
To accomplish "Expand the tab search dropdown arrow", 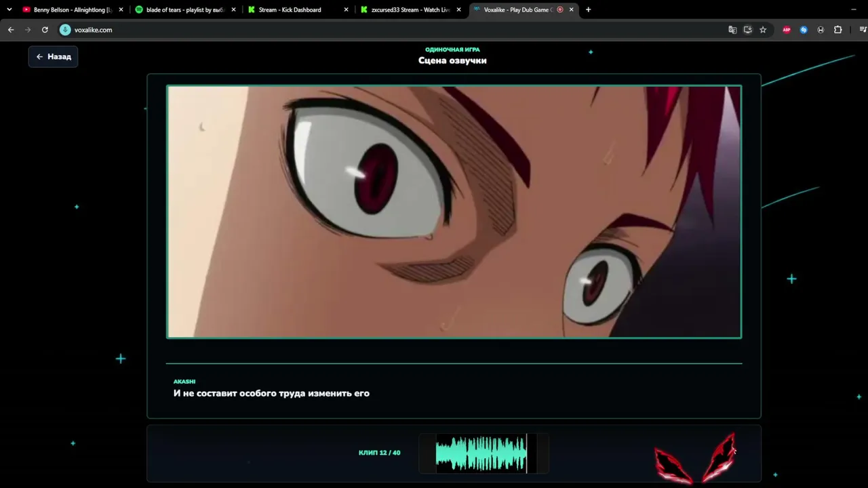I will tap(9, 9).
